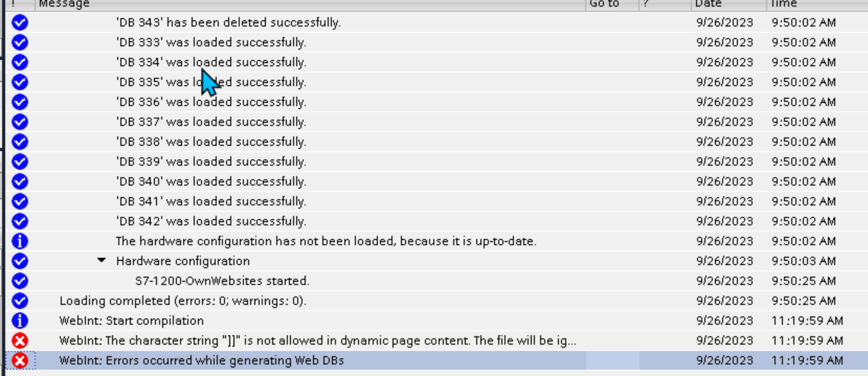
Task: Click checkmark icon for DB 338 row
Action: 20,142
